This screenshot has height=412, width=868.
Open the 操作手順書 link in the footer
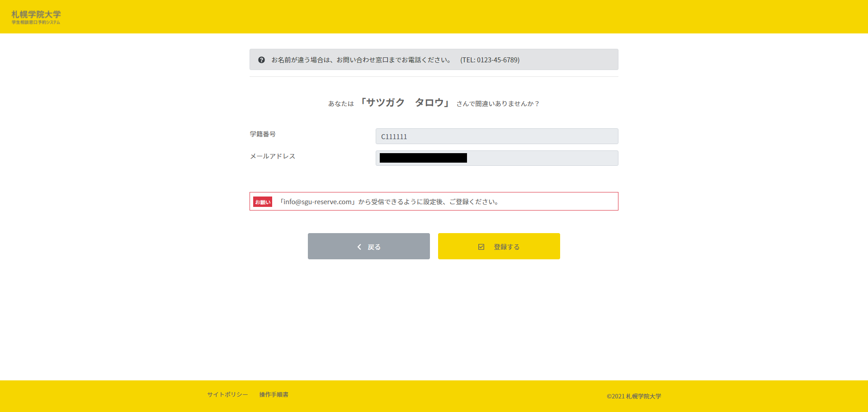pyautogui.click(x=274, y=394)
